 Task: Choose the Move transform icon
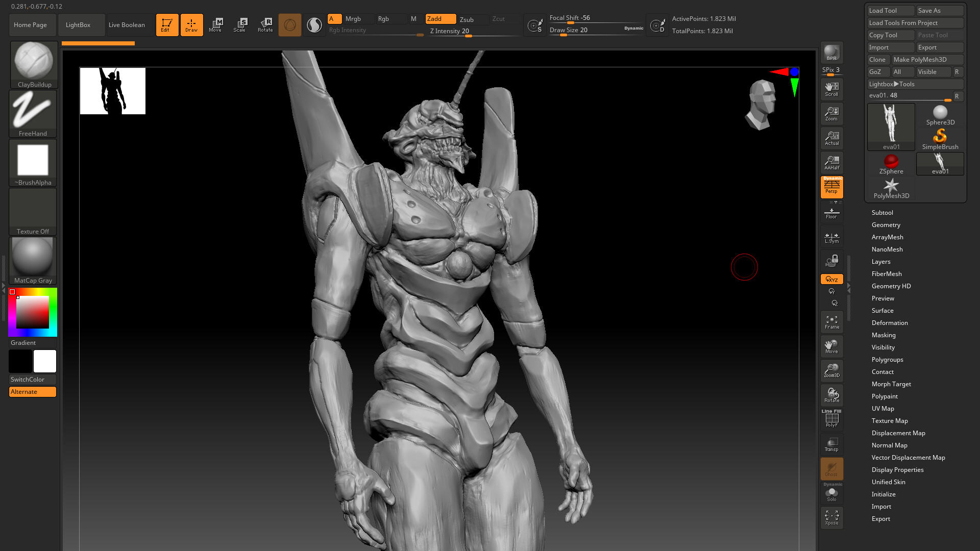pos(215,24)
